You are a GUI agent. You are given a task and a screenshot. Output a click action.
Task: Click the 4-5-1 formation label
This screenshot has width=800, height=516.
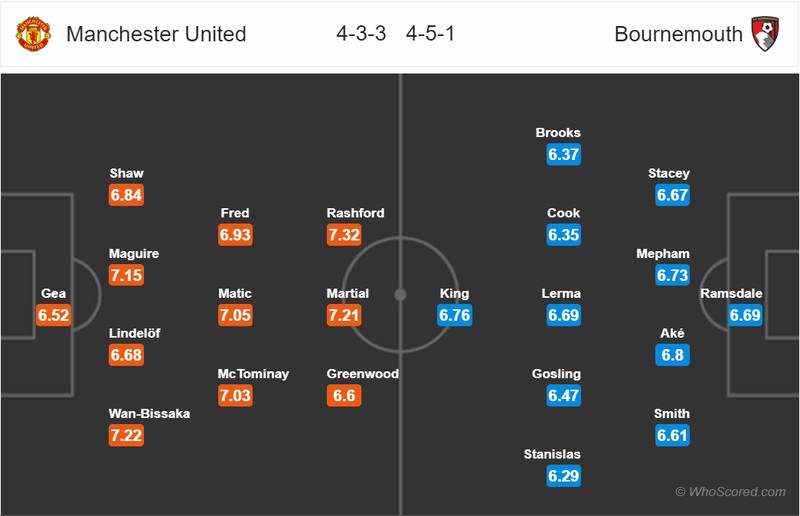click(430, 34)
